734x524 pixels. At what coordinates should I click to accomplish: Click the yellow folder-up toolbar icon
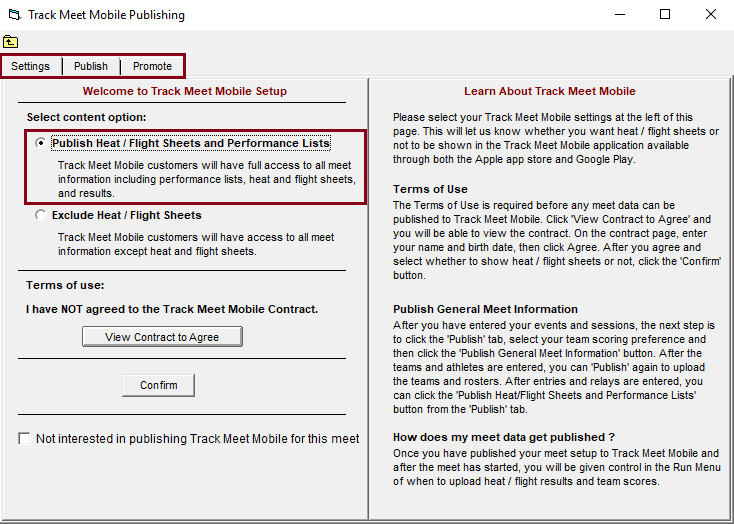[x=10, y=42]
